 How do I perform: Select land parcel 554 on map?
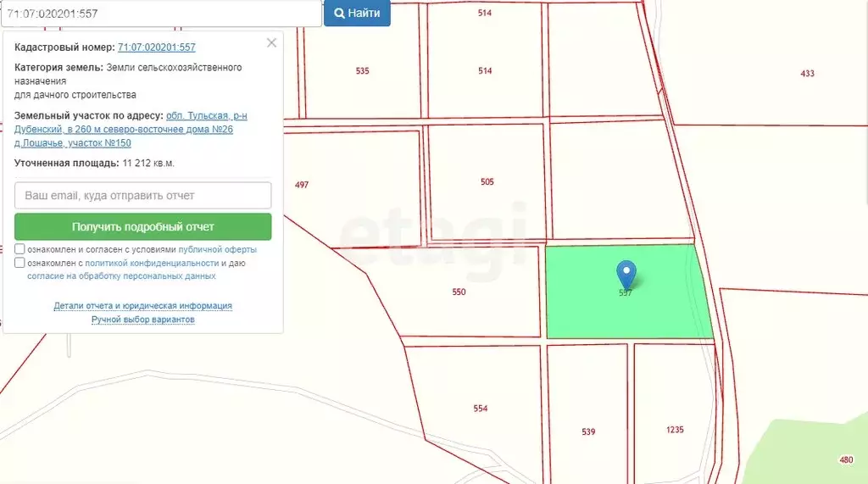(x=481, y=409)
